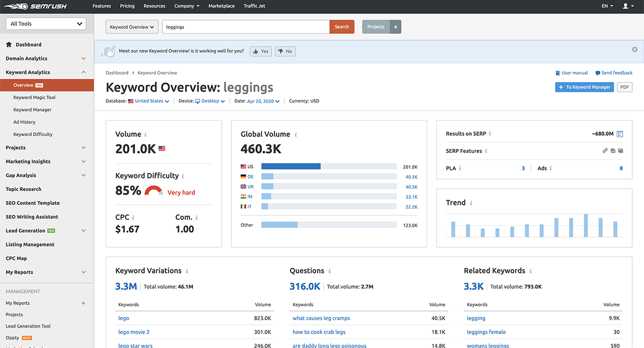Click the keyword search input field
The width and height of the screenshot is (644, 348).
[246, 27]
